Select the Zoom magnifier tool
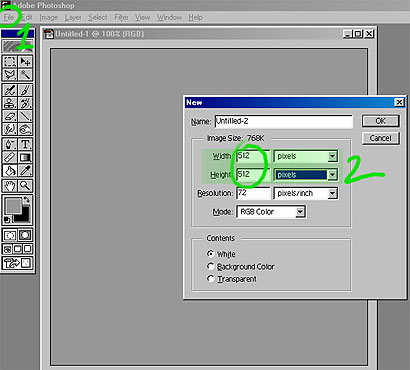This screenshot has height=370, width=410. pyautogui.click(x=25, y=186)
